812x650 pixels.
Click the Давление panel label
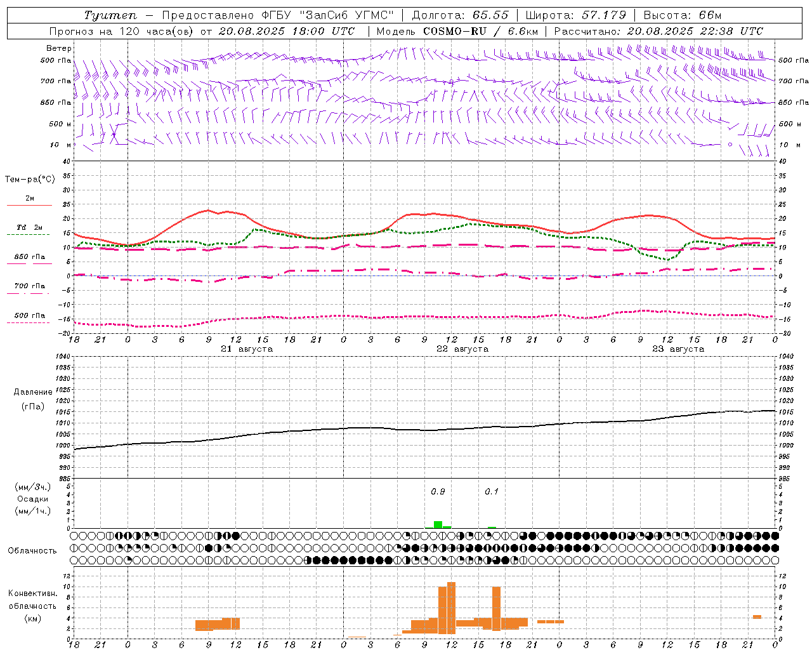point(32,392)
